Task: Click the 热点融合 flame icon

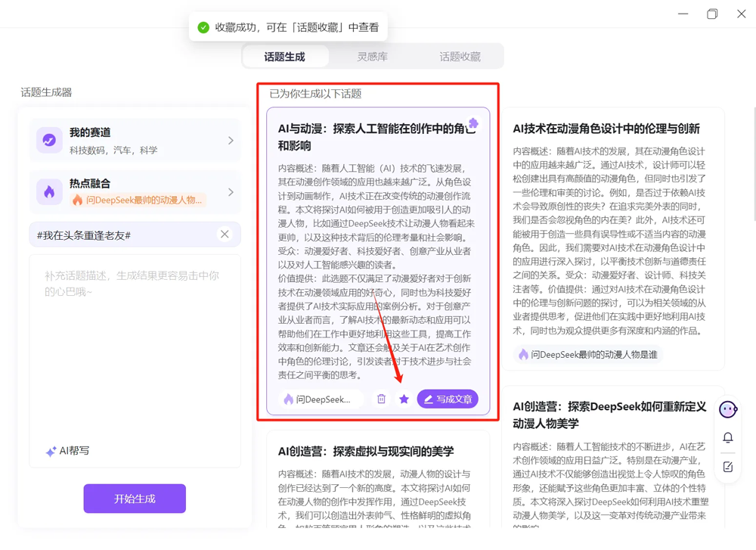Action: click(49, 191)
